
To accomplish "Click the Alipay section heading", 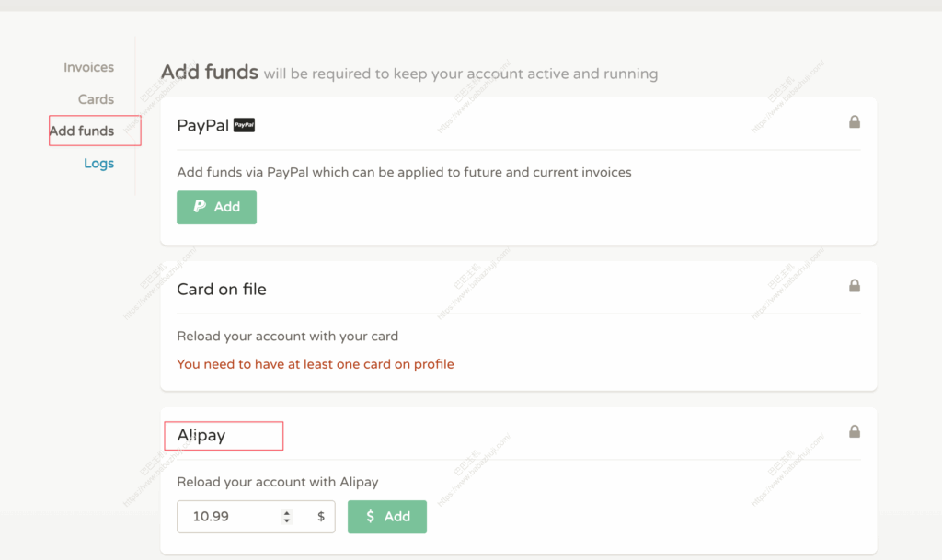I will [x=201, y=435].
